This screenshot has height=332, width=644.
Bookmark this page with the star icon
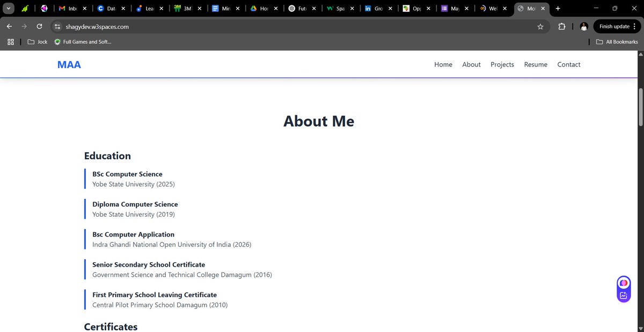click(540, 26)
